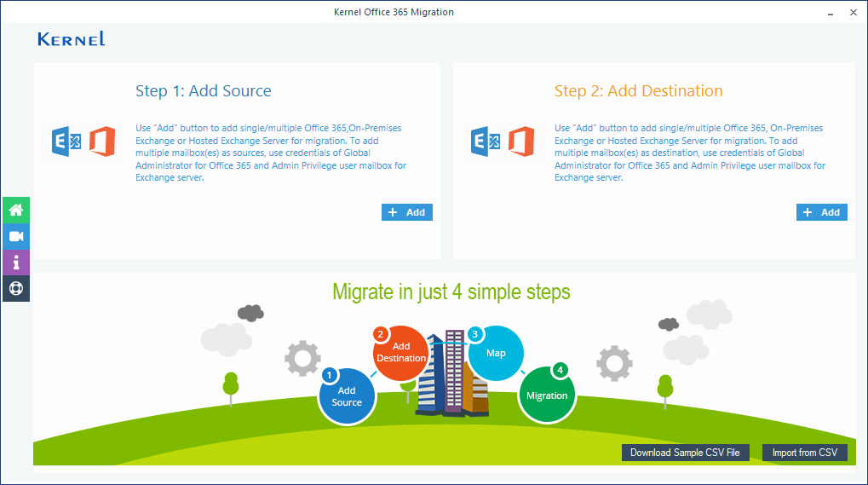Click the green Home sidebar icon
The width and height of the screenshot is (868, 485).
[15, 210]
